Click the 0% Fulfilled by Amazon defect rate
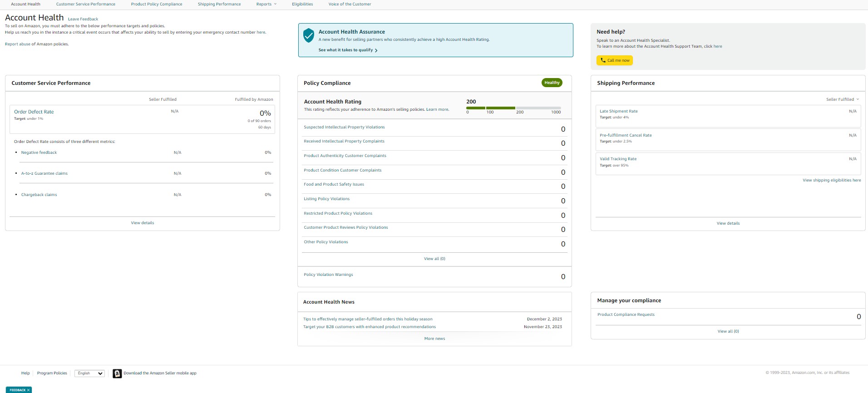Image resolution: width=868 pixels, height=393 pixels. pos(265,113)
